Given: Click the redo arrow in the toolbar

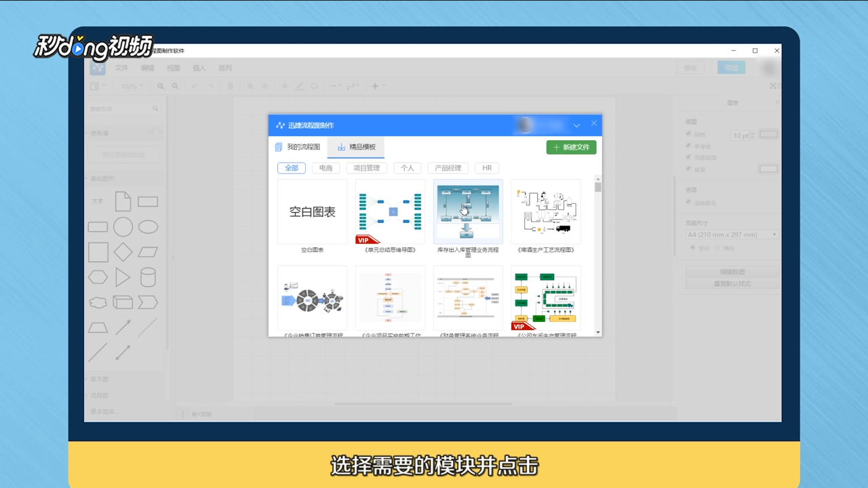Looking at the screenshot, I should click(210, 86).
